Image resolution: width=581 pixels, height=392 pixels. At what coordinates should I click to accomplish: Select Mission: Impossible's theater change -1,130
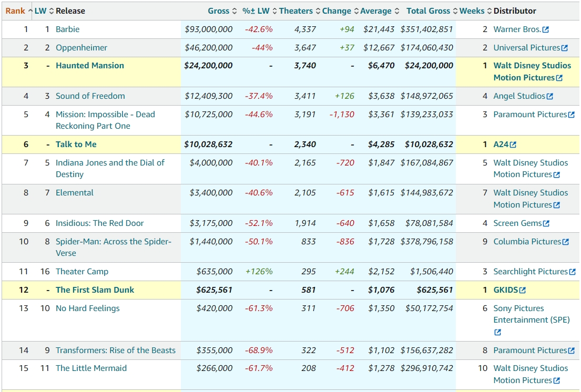pos(342,115)
